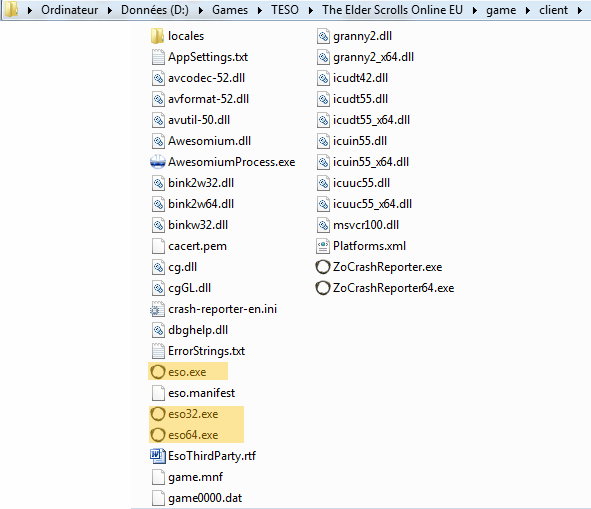
Task: Expand the arrow after Données (D:)
Action: coord(201,10)
